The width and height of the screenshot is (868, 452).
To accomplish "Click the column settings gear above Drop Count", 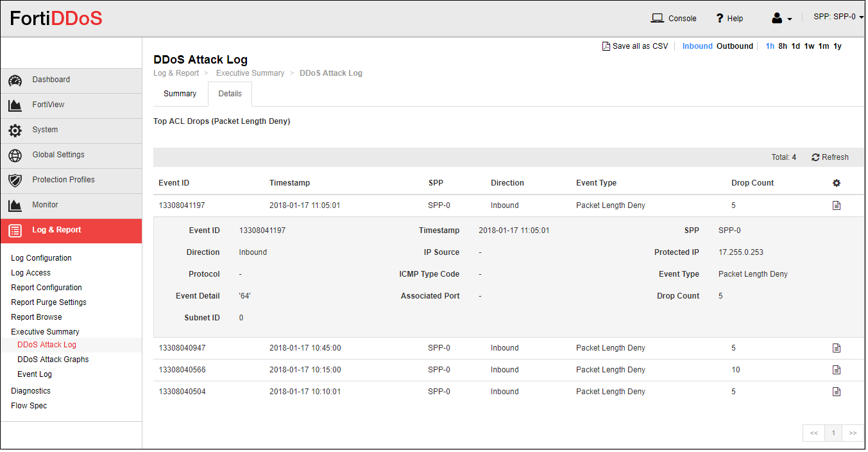I will tap(837, 182).
